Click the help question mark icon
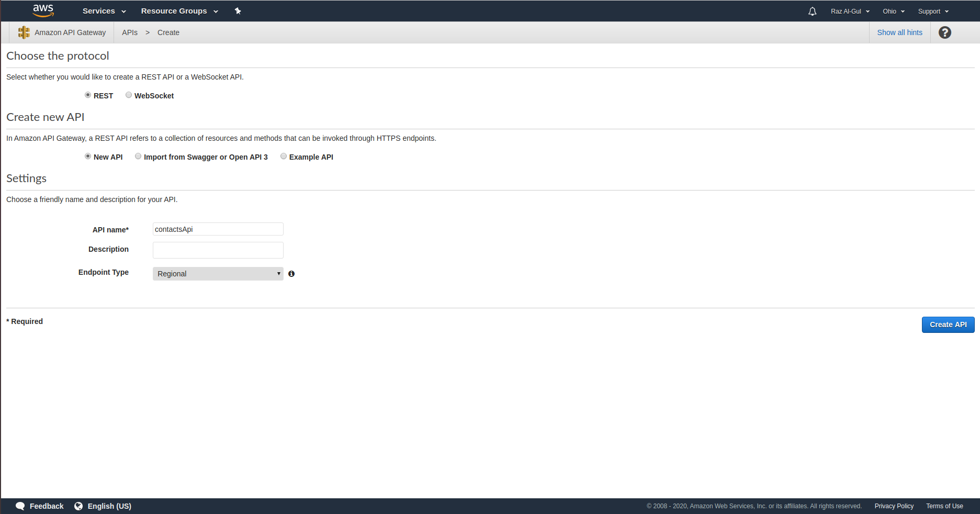This screenshot has height=514, width=980. 945,32
